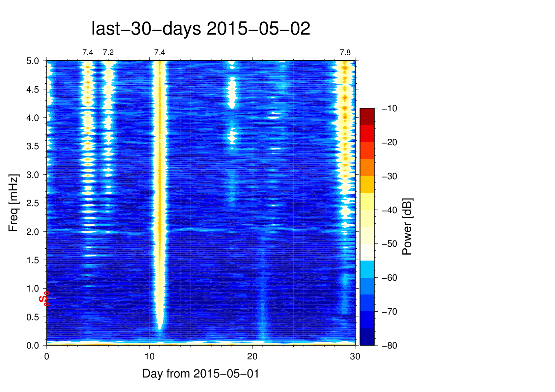The width and height of the screenshot is (555, 392).
Task: Click the plot title "last-30-days 2015-05-02"
Action: pos(200,29)
